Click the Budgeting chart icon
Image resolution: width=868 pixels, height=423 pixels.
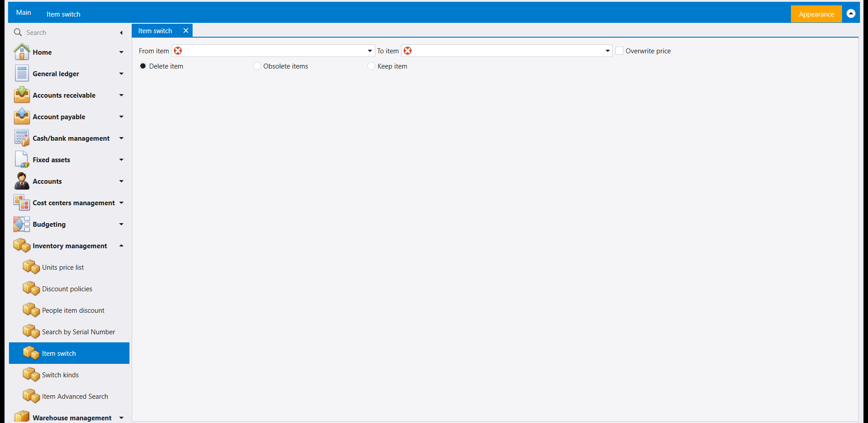(21, 224)
